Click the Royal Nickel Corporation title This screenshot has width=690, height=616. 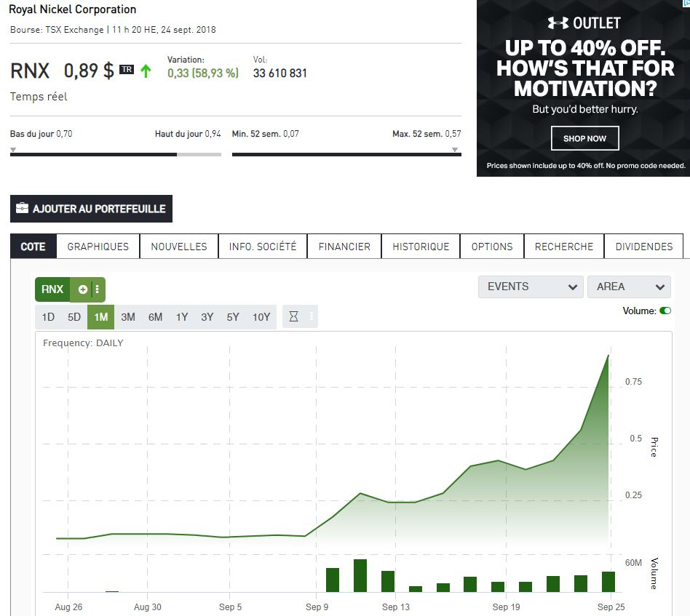[73, 9]
